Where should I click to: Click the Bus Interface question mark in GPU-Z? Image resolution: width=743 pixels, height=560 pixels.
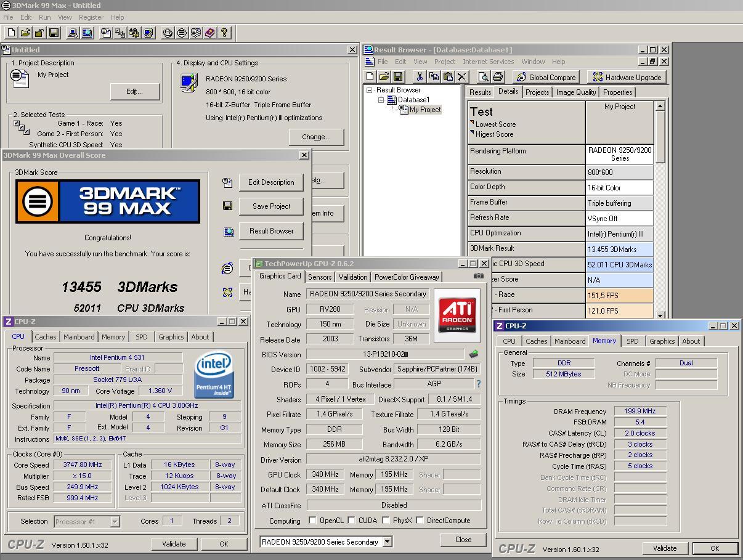pyautogui.click(x=478, y=384)
